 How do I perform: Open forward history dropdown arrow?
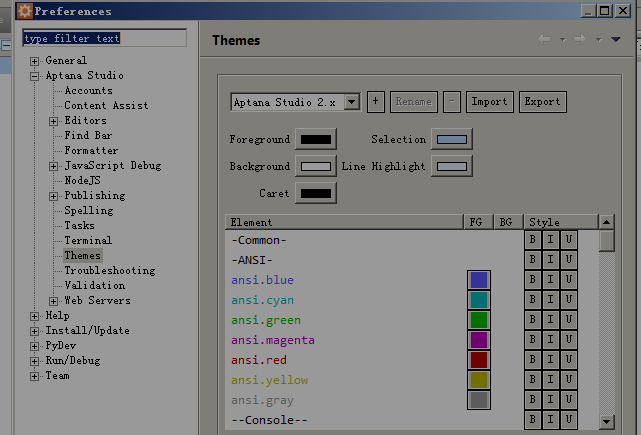(x=598, y=40)
